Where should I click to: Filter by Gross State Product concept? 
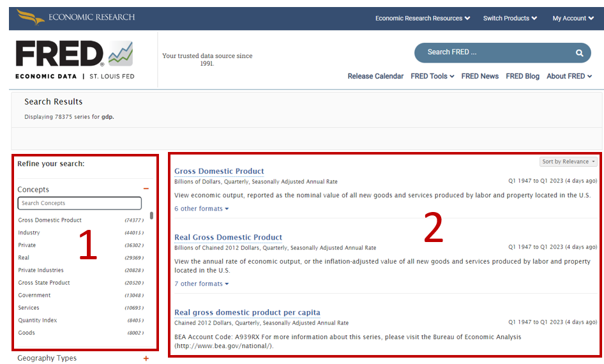[44, 283]
